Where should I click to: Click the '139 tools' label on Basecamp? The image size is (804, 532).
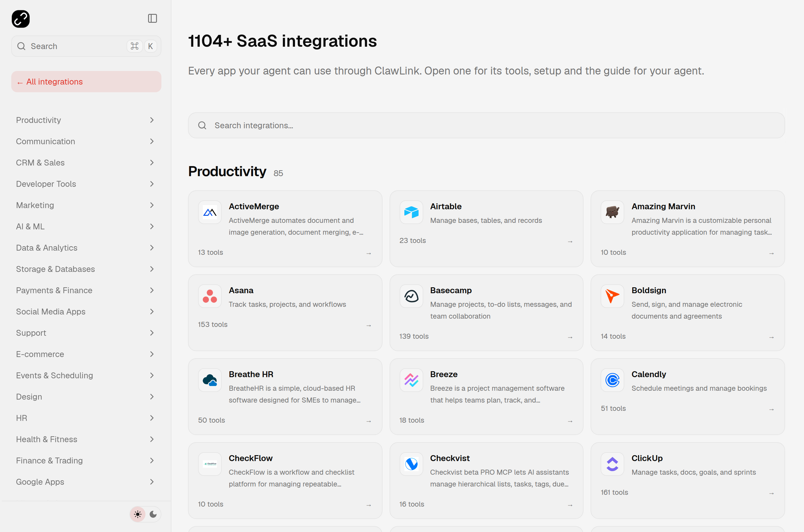pyautogui.click(x=414, y=336)
